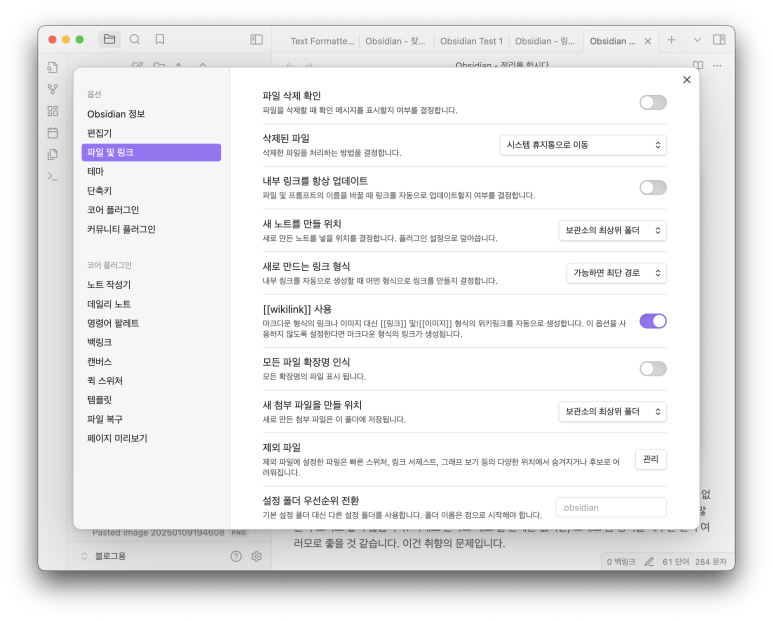773x621 pixels.
Task: Open the graph view ribbon icon
Action: [x=53, y=89]
